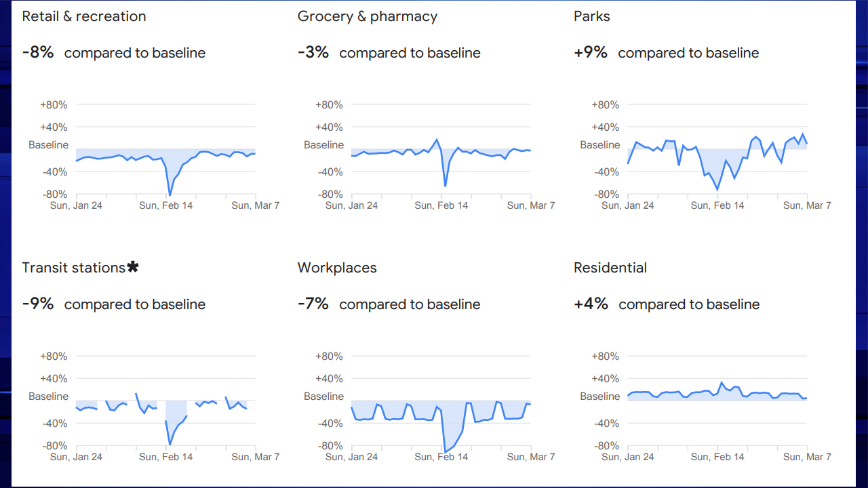868x488 pixels.
Task: Click Sun, Feb 14 on Residential chart axis
Action: tap(717, 457)
